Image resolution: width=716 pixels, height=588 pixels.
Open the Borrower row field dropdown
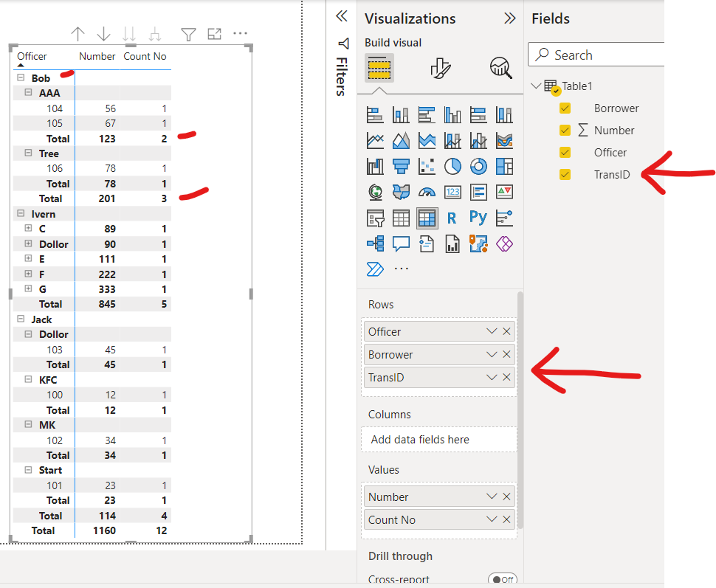[492, 354]
